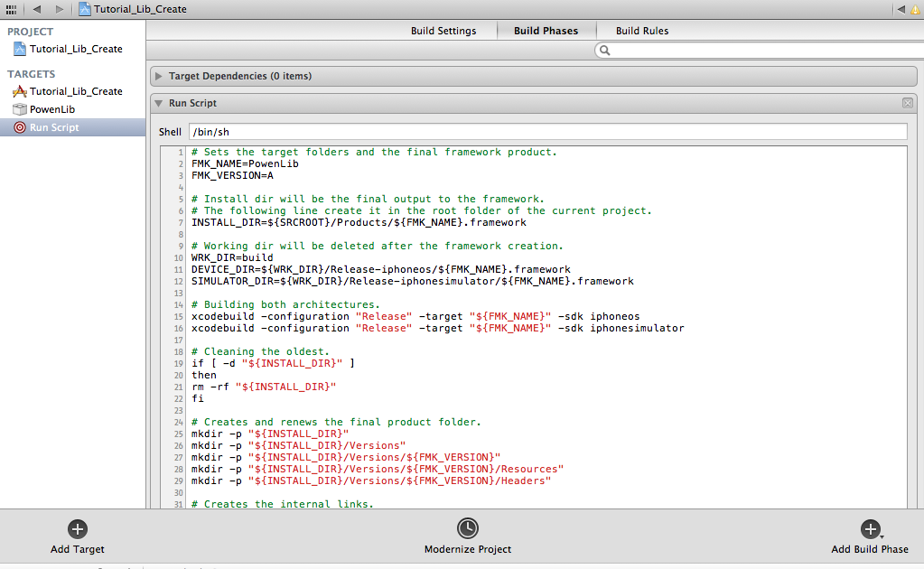This screenshot has width=924, height=569.
Task: Click the mkdir line ending in '/Versions/${FMK_VERSION}"'
Action: [x=345, y=458]
